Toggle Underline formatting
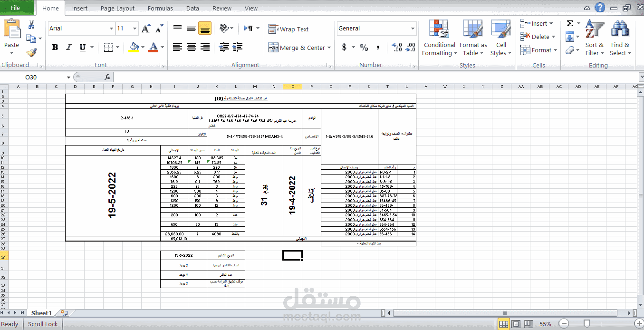Image resolution: width=644 pixels, height=330 pixels. 83,47
